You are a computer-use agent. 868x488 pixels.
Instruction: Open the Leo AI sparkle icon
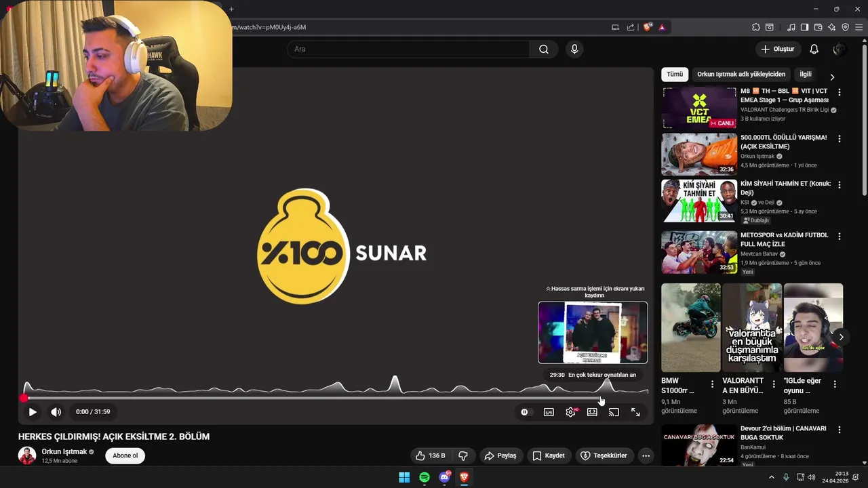(x=832, y=27)
